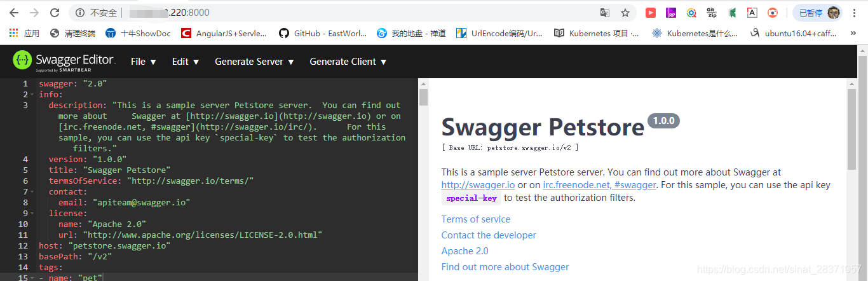Bookmark this page with the star icon

click(x=625, y=13)
